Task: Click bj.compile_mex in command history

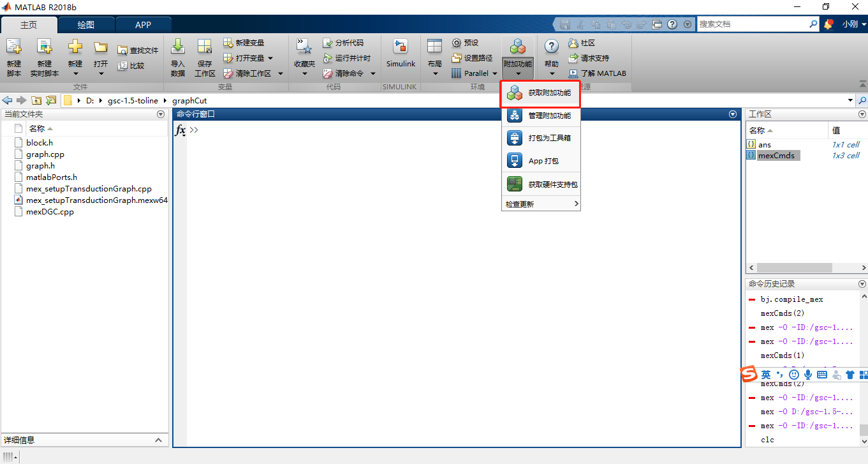Action: click(791, 299)
